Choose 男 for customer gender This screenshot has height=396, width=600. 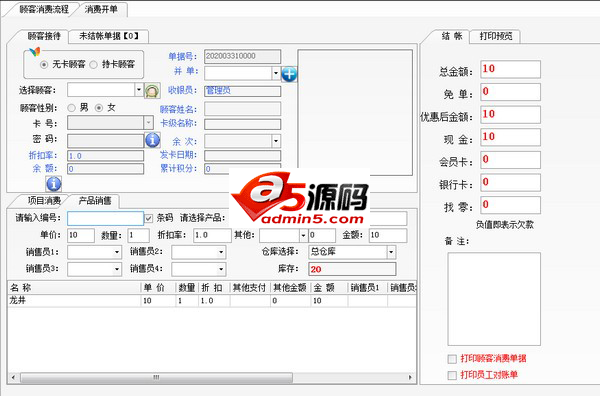(71, 108)
